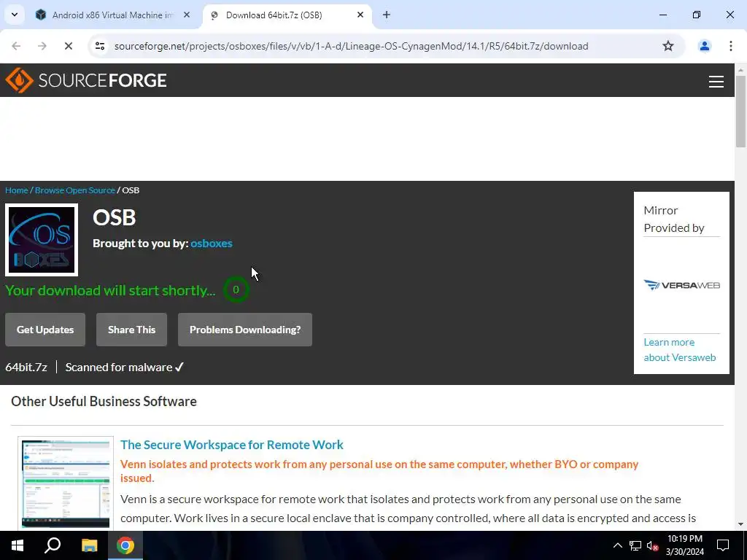Open The Secure Workspace for Remote Work
The width and height of the screenshot is (747, 560).
coord(231,445)
